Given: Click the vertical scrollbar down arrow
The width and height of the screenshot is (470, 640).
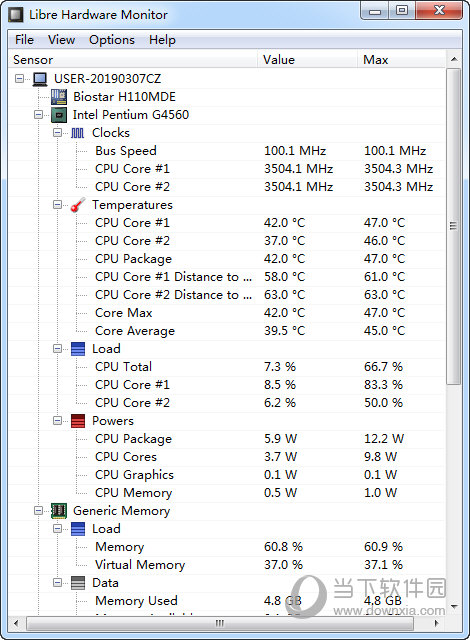Looking at the screenshot, I should pyautogui.click(x=454, y=607).
